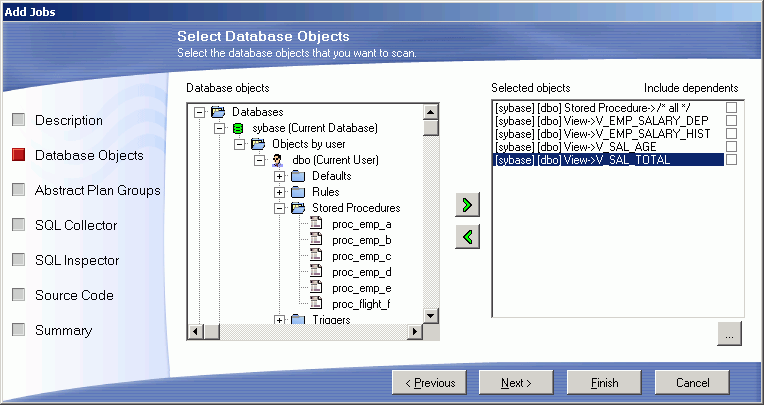This screenshot has height=405, width=764.
Task: Click the gray Description step marker
Action: click(19, 120)
